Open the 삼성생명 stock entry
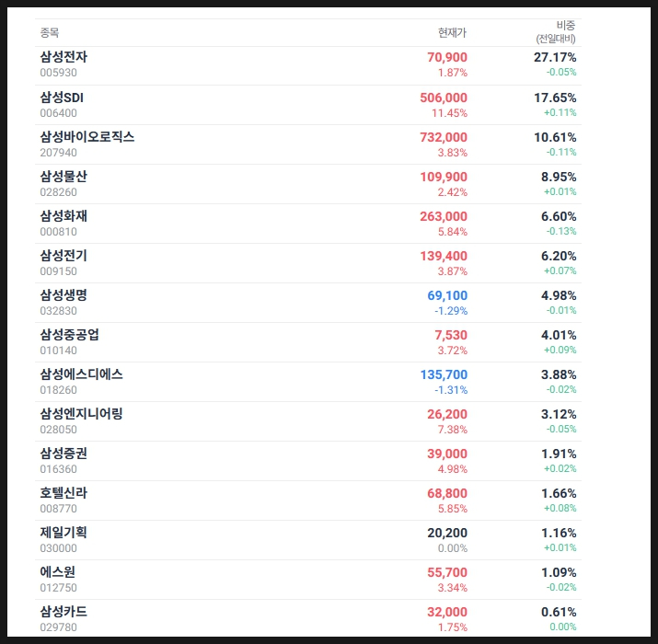Viewport: 658px width, 644px height. point(63,294)
